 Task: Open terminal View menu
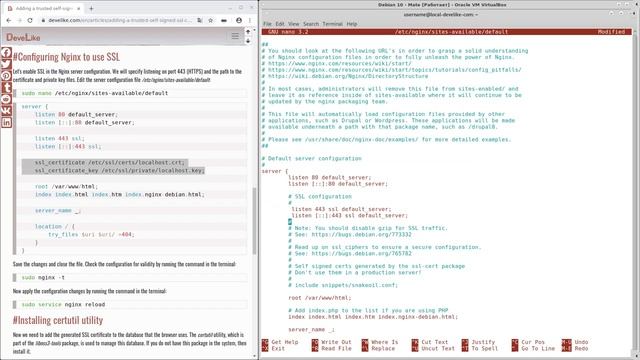[293, 24]
